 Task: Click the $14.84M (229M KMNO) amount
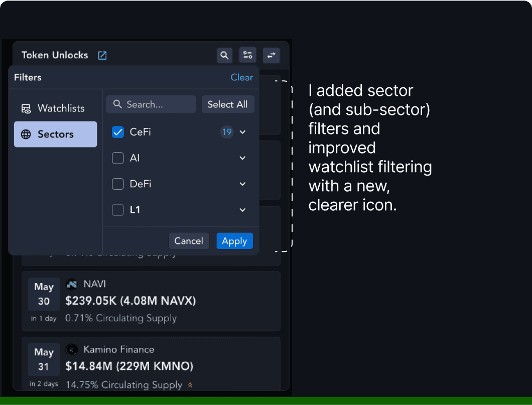(129, 366)
